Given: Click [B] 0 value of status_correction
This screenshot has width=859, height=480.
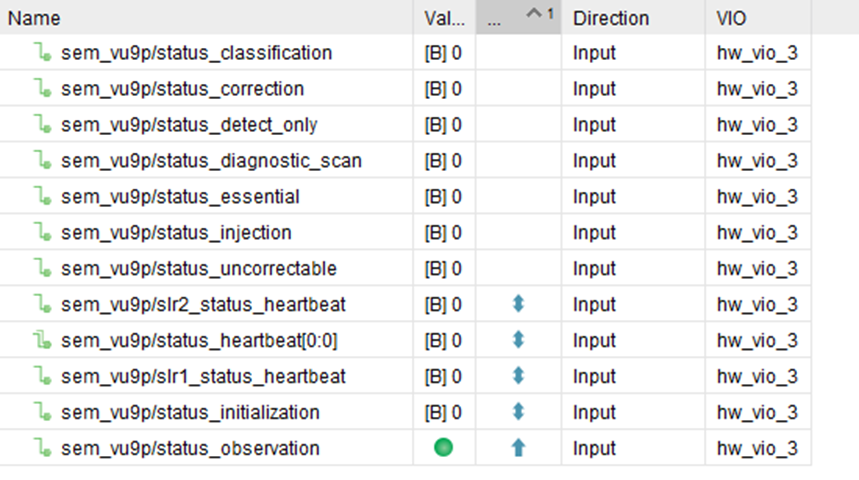Looking at the screenshot, I should coord(443,89).
